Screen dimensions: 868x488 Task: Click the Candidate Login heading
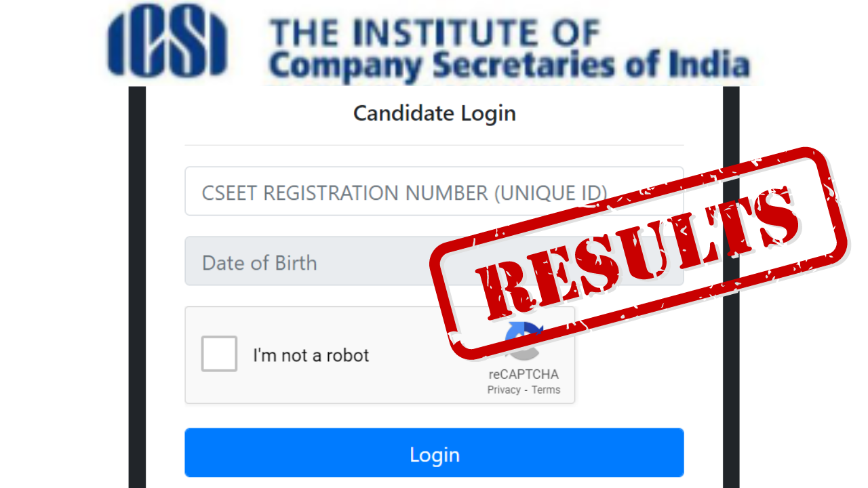434,113
